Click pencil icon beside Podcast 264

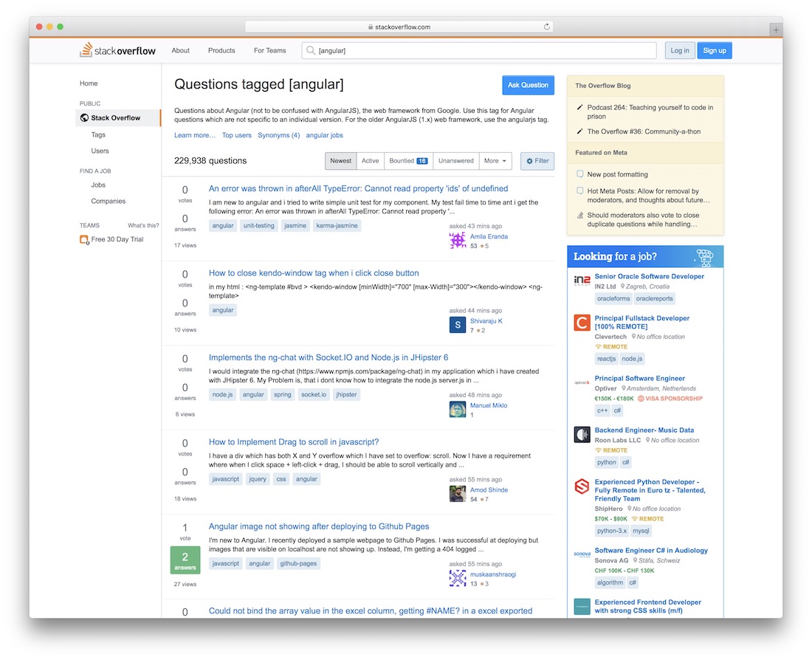click(579, 108)
